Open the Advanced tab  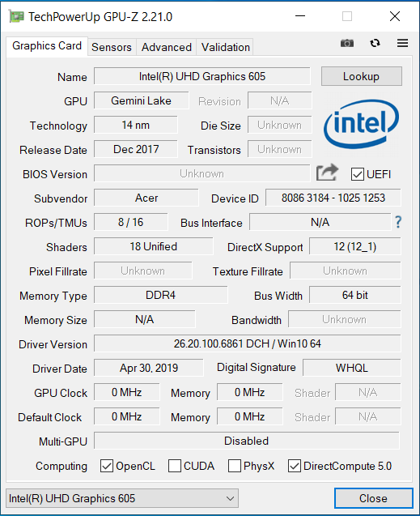[x=166, y=47]
